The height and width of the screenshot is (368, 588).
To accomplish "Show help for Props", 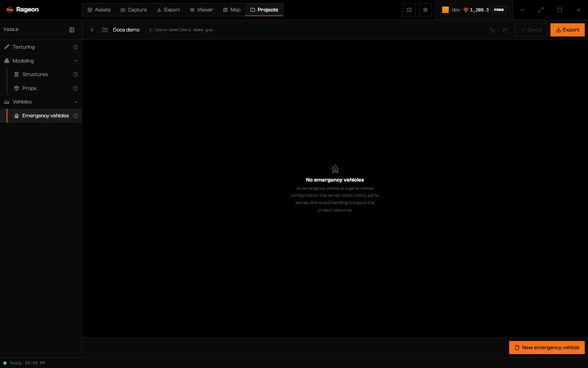I will pos(76,88).
